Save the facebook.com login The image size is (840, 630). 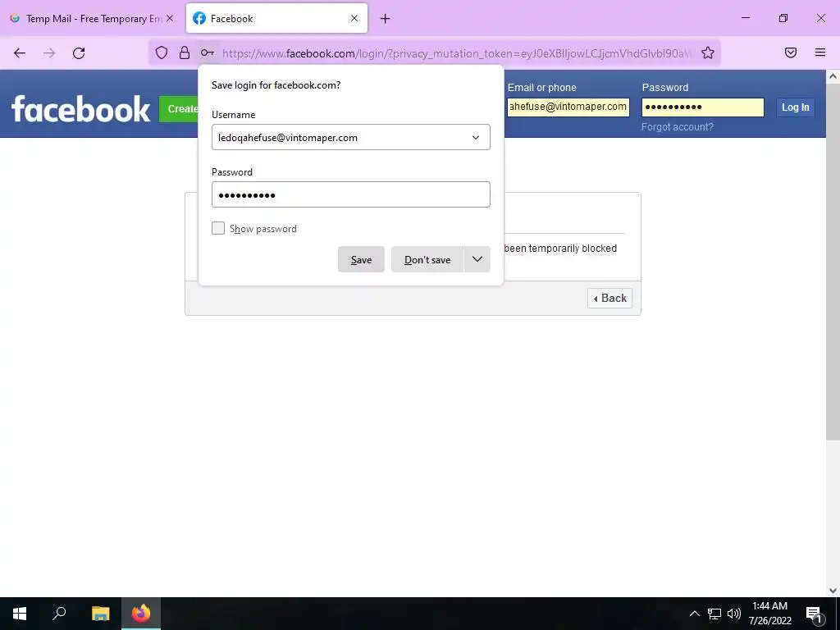(361, 259)
